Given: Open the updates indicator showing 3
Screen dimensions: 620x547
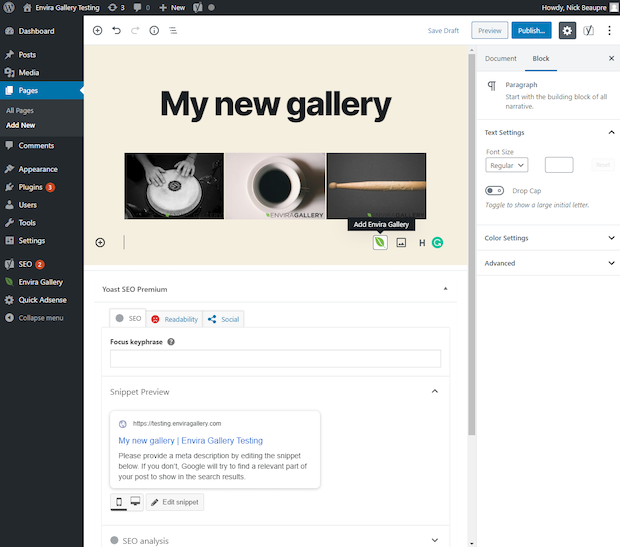Looking at the screenshot, I should pos(116,8).
